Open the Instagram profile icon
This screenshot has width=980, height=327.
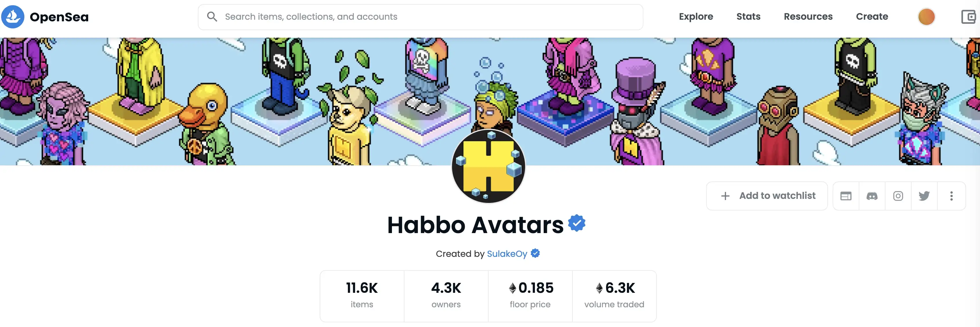pos(898,196)
